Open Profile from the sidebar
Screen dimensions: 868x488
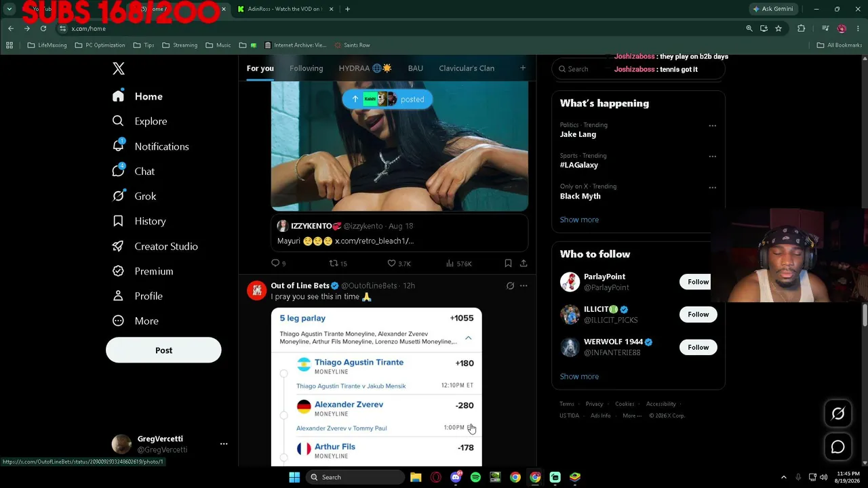pos(137,296)
